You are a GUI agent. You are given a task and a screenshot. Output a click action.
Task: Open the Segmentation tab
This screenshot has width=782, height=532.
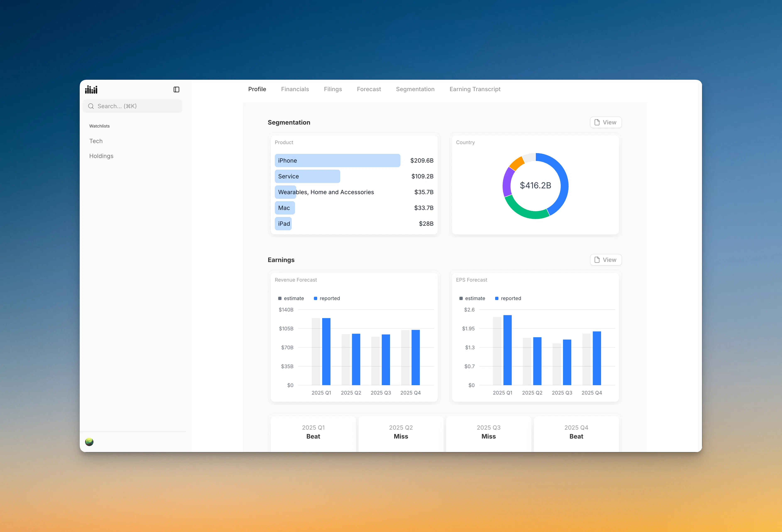(x=415, y=89)
